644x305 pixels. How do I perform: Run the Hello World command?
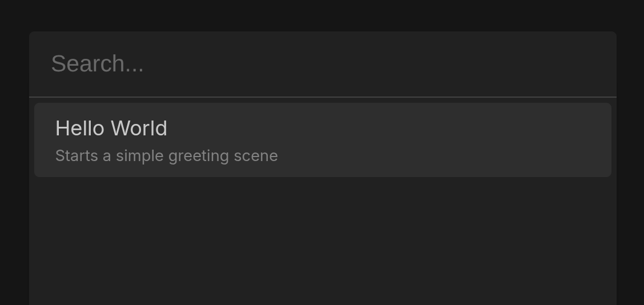pyautogui.click(x=323, y=140)
